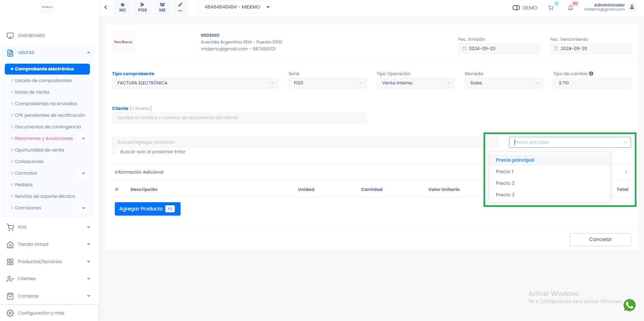
Task: Open the shopping cart icon in header
Action: pyautogui.click(x=551, y=8)
